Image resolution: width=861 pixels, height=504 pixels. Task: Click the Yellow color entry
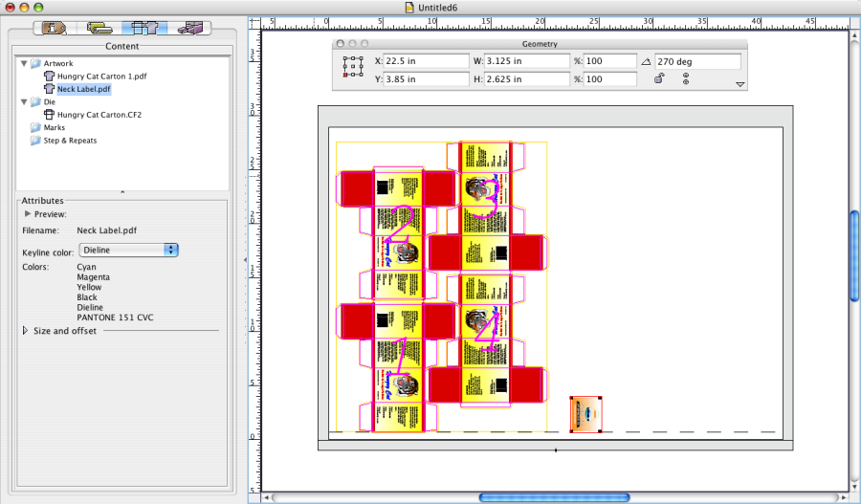pyautogui.click(x=89, y=287)
